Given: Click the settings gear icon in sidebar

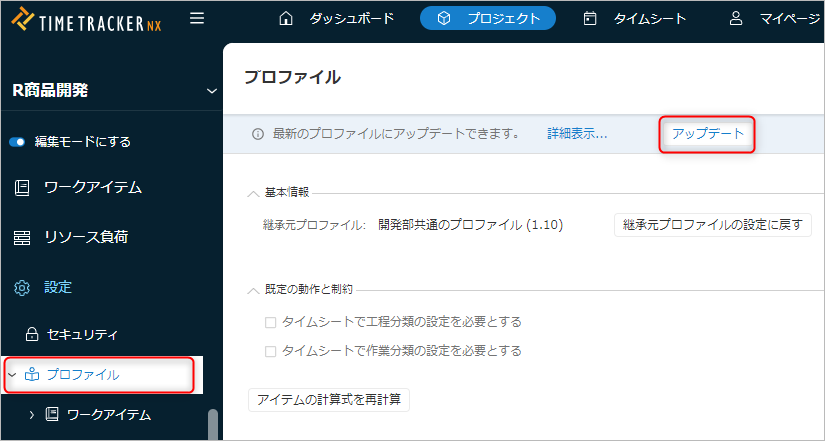Looking at the screenshot, I should 22,287.
